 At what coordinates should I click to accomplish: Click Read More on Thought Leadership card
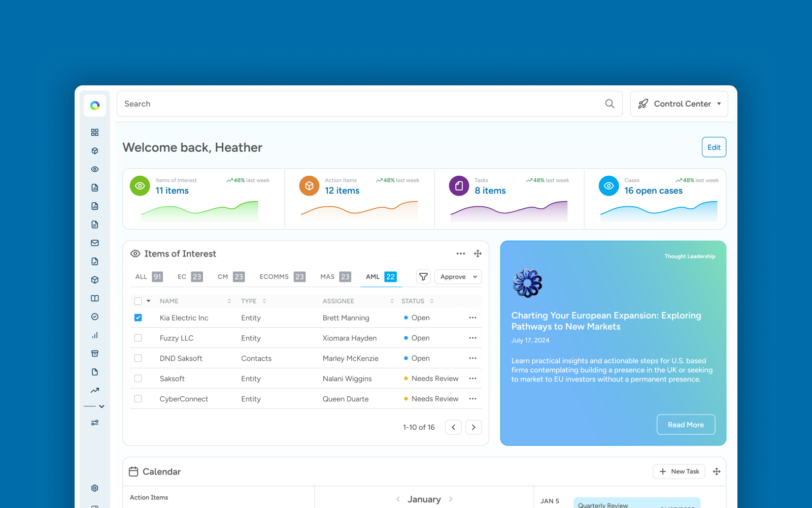pyautogui.click(x=686, y=425)
